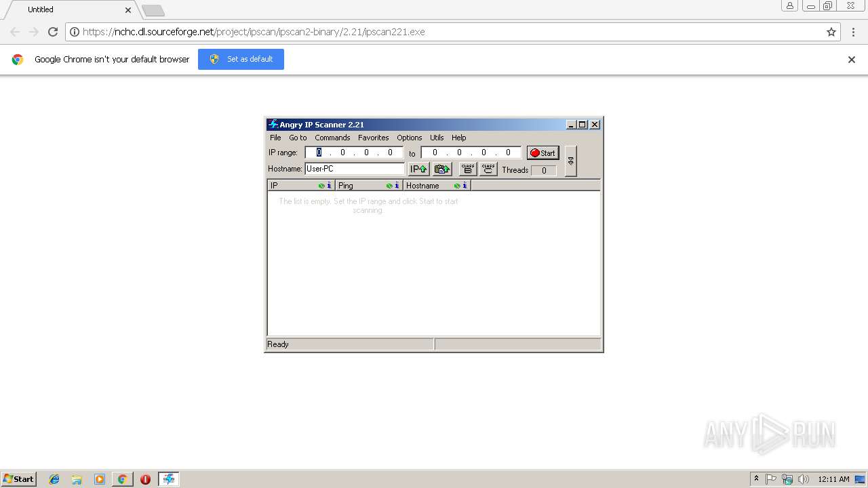Bookmark this page with star icon
Viewport: 868px width, 488px height.
pyautogui.click(x=831, y=32)
